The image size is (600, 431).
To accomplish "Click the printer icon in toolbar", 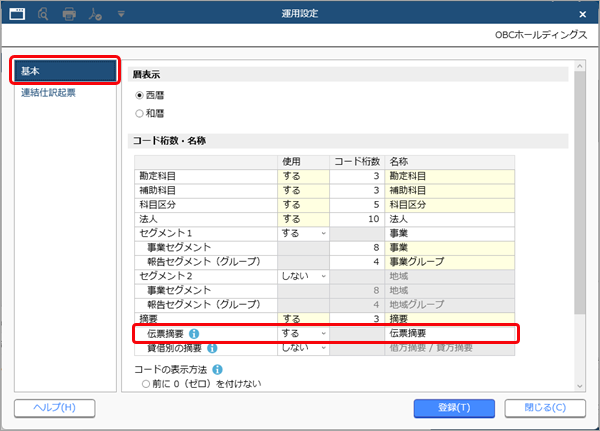I will [x=69, y=14].
